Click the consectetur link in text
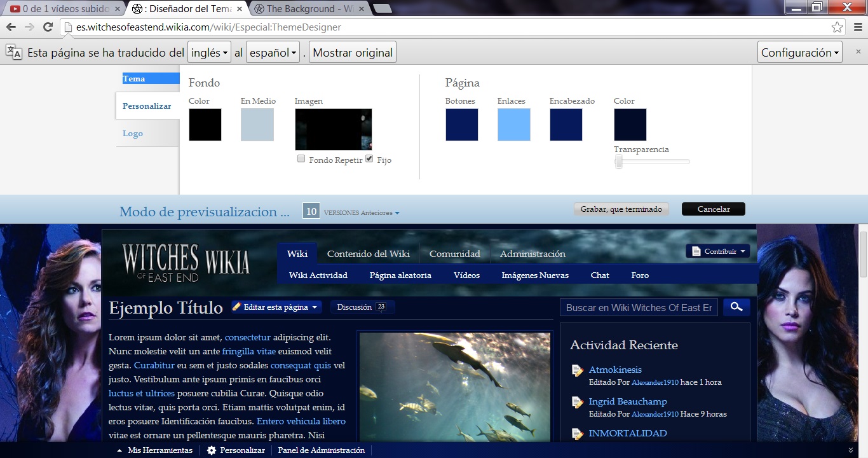 [248, 337]
